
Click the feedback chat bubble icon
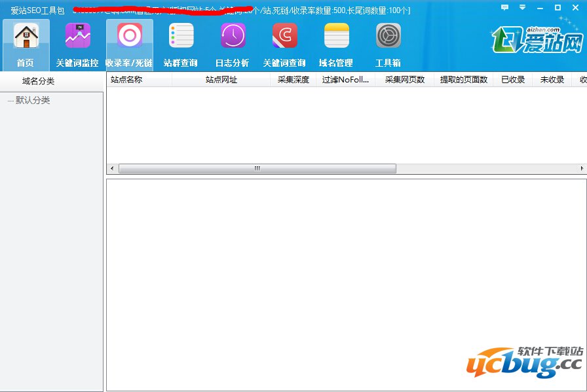pos(504,7)
